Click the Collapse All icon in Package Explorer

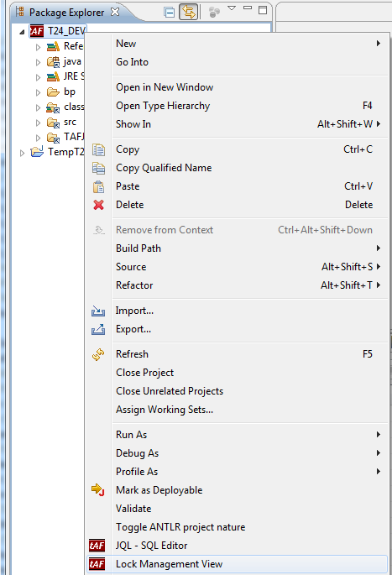click(170, 13)
